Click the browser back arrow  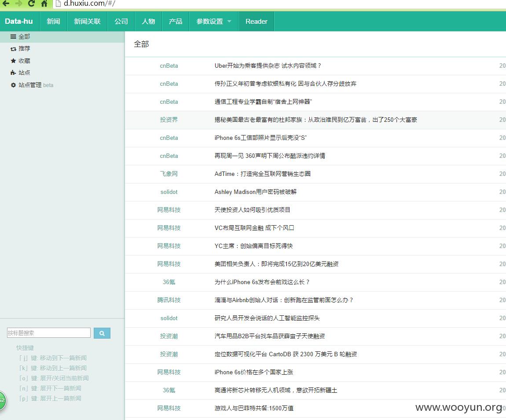point(6,4)
